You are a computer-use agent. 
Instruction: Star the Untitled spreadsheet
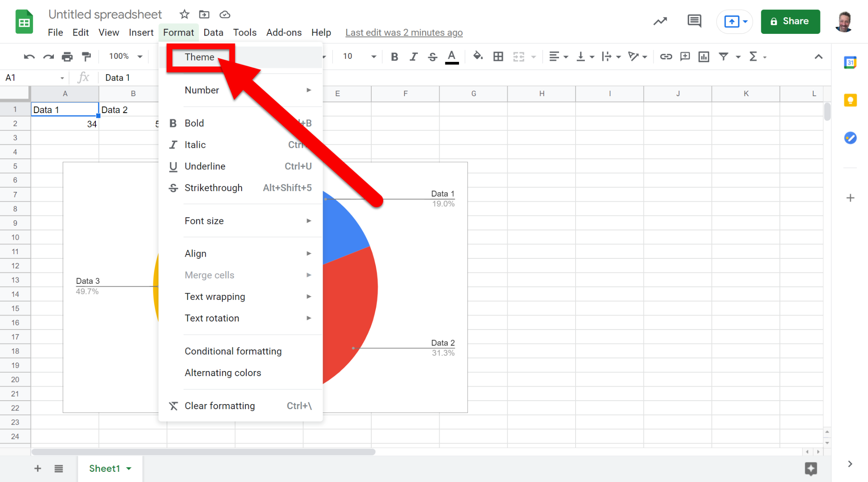pyautogui.click(x=184, y=14)
